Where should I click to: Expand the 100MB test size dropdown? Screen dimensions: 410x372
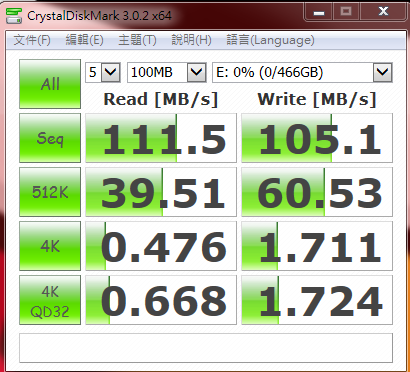point(196,72)
